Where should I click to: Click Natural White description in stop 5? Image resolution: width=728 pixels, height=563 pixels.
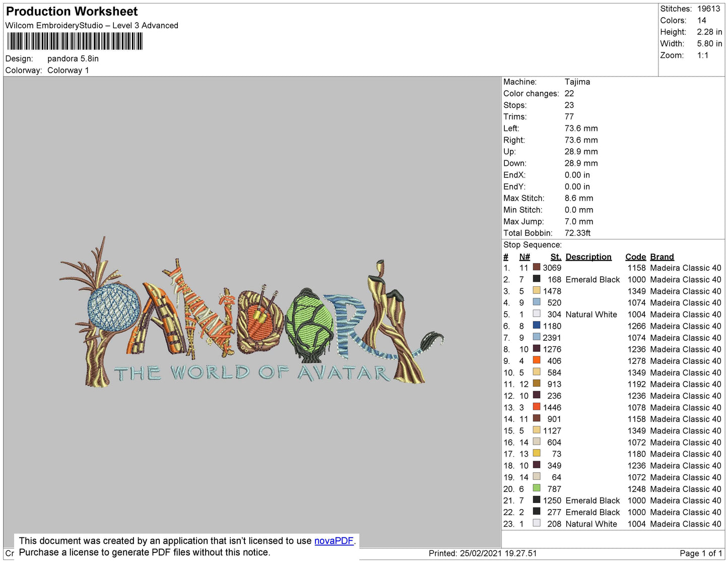pos(591,315)
